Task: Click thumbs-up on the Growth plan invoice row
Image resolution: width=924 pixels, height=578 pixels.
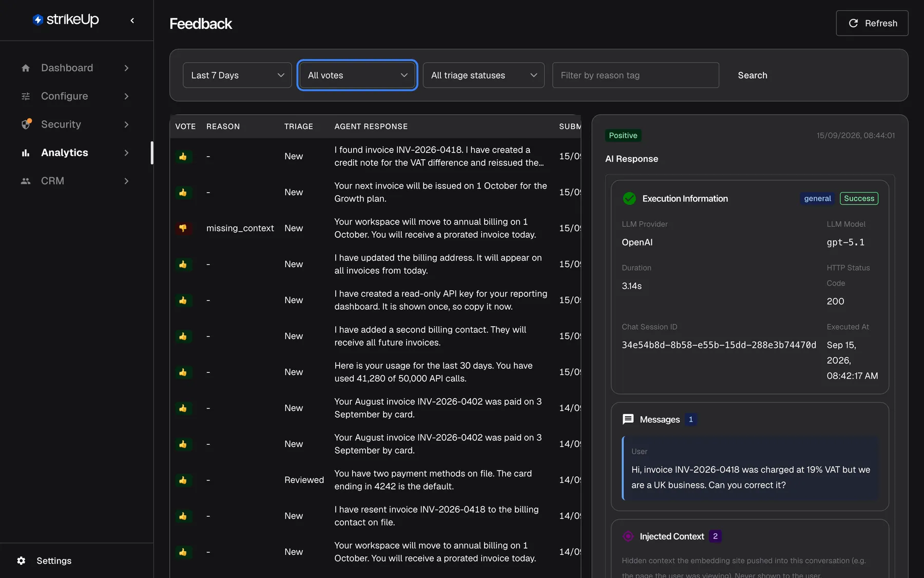Action: [x=183, y=192]
